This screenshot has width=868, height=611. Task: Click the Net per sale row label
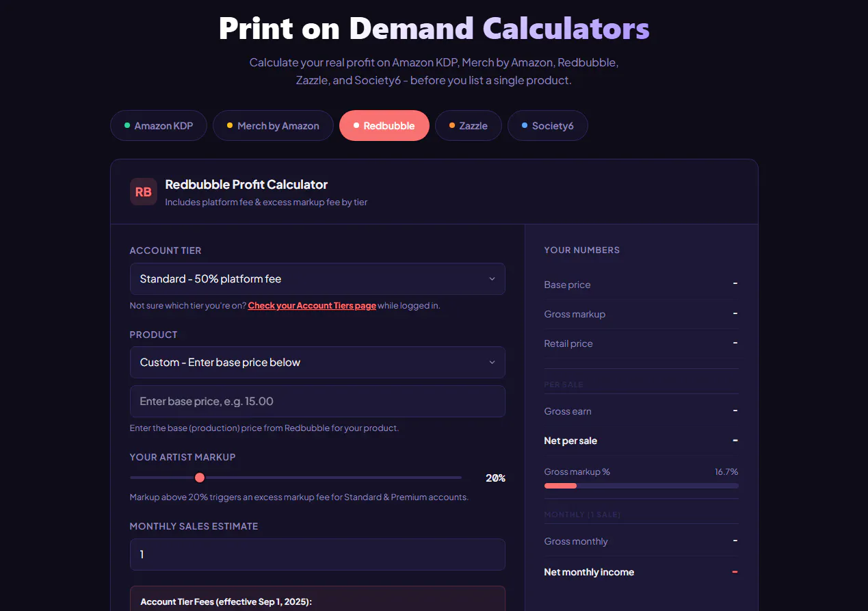pyautogui.click(x=570, y=441)
